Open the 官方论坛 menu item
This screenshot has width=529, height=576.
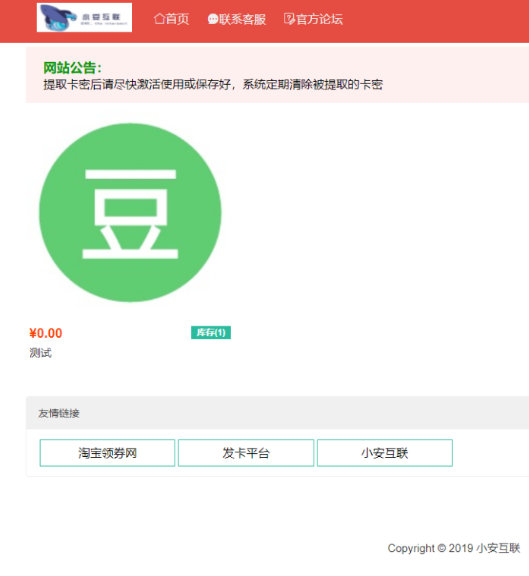pyautogui.click(x=313, y=19)
